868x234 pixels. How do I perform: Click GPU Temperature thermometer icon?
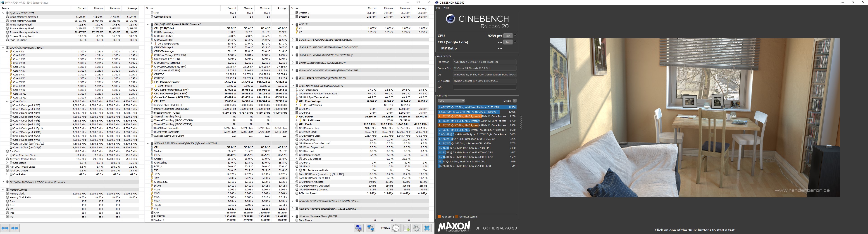297,90
